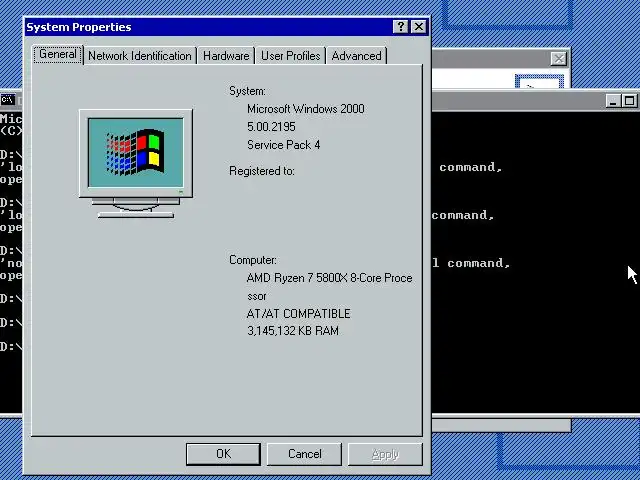Viewport: 640px width, 480px height.
Task: Click the Cancel button
Action: pos(304,454)
